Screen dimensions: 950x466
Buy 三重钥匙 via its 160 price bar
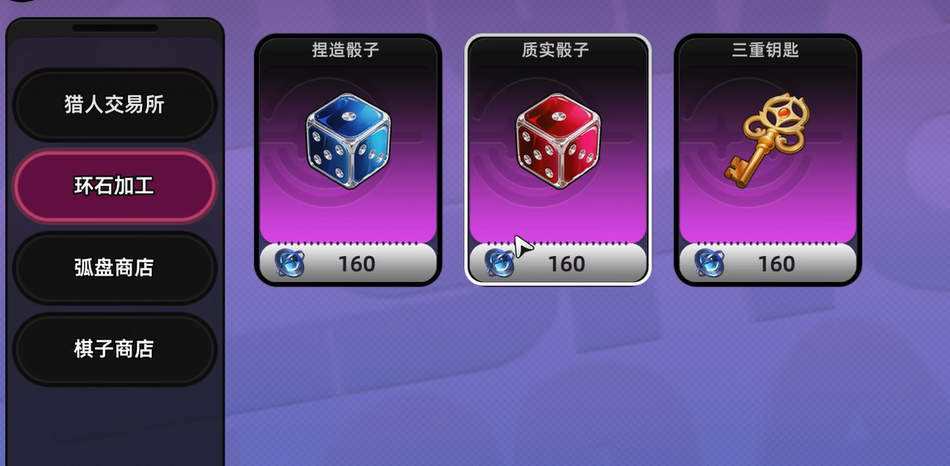coord(768,263)
